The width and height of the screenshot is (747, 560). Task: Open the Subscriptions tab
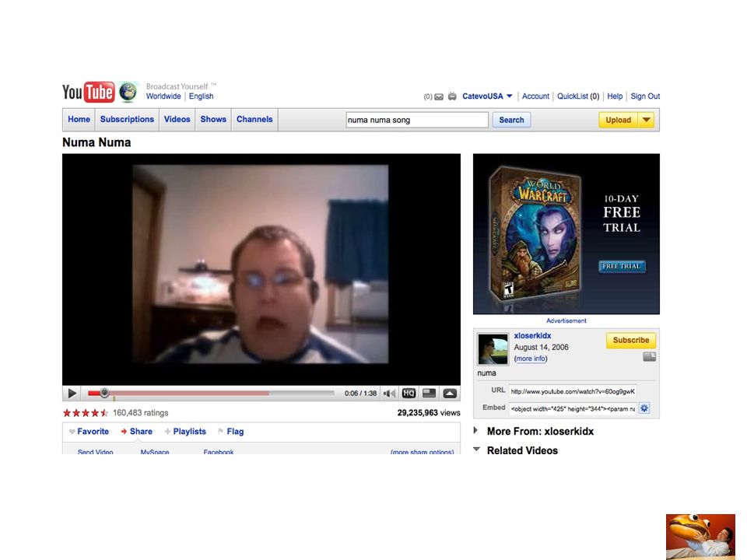pos(127,120)
